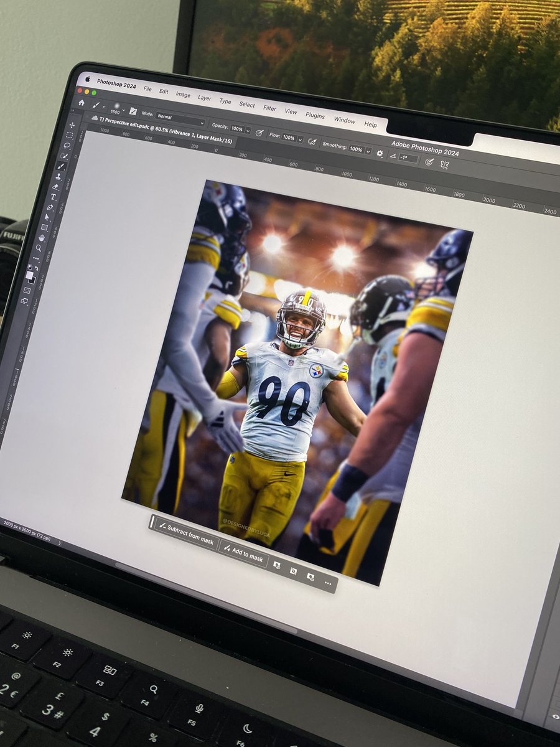Open the Opacity slider dropdown arrow

pos(248,131)
